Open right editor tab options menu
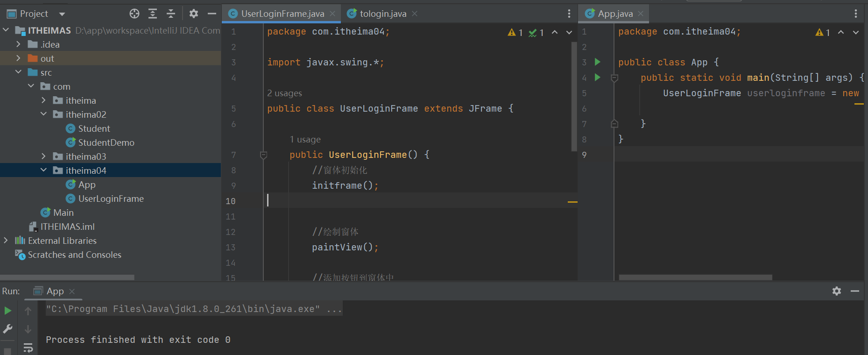Viewport: 868px width, 355px height. click(x=856, y=14)
